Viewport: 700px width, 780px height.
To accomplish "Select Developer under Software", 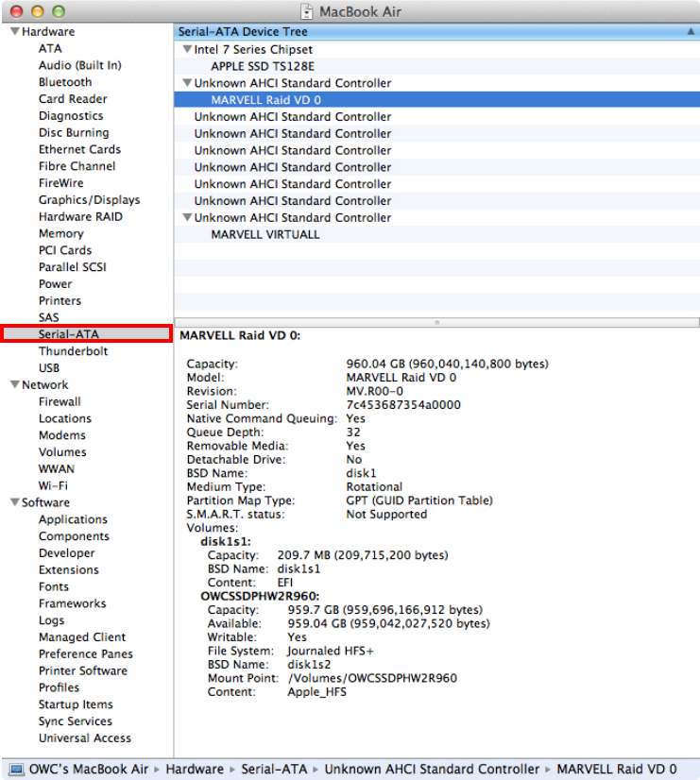I will [67, 553].
